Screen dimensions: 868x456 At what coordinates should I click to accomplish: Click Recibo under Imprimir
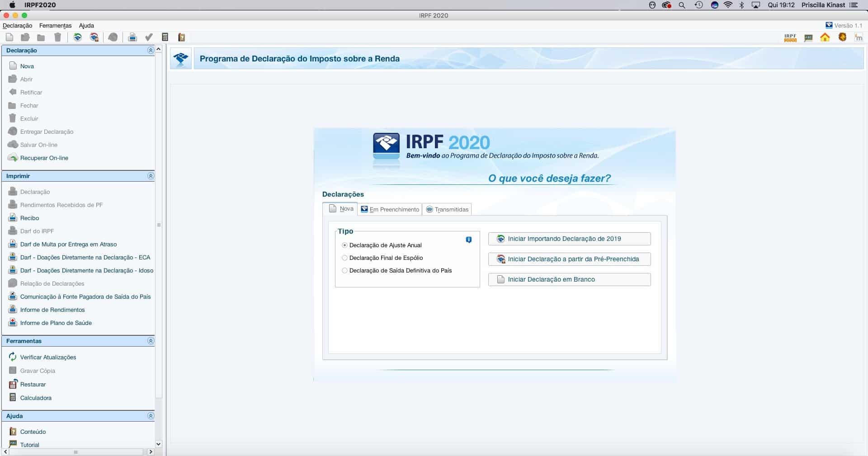tap(30, 218)
